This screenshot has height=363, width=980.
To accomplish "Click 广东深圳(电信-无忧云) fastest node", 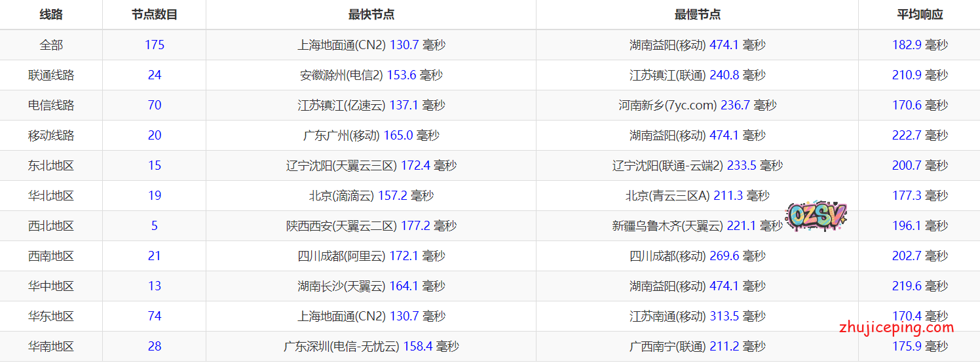I will 371,347.
